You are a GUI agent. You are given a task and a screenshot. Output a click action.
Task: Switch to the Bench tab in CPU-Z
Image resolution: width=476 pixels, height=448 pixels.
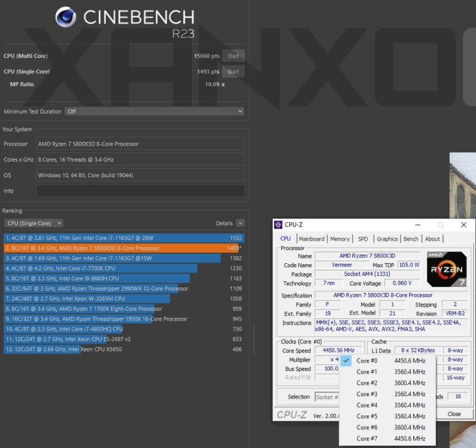click(x=410, y=239)
